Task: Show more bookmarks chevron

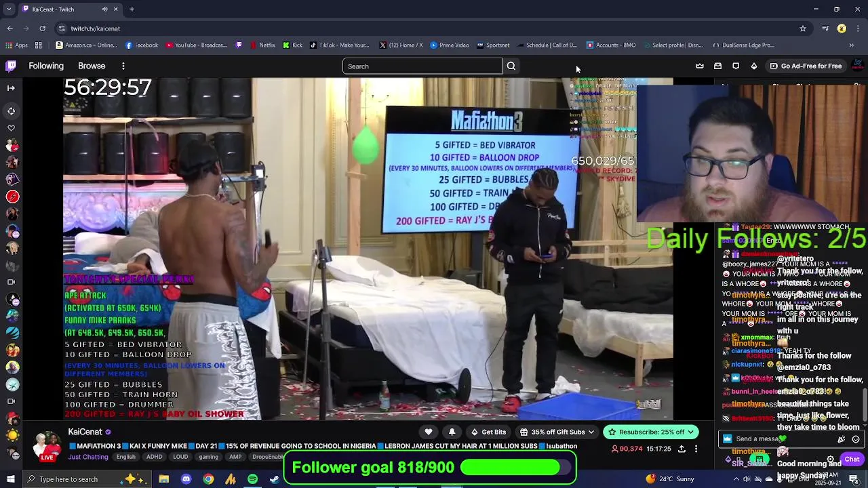Action: pos(852,45)
